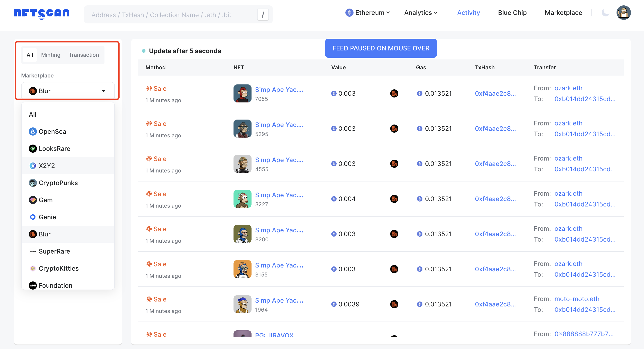This screenshot has width=644, height=349.
Task: Click the FEED PAUSED ON MOUSE OVER button
Action: click(381, 48)
